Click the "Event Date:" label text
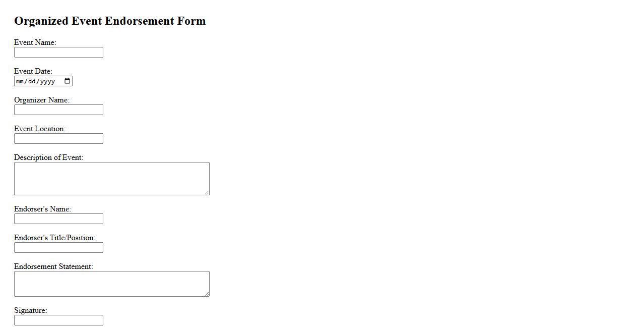Viewport: 644px width, 328px height. click(33, 71)
